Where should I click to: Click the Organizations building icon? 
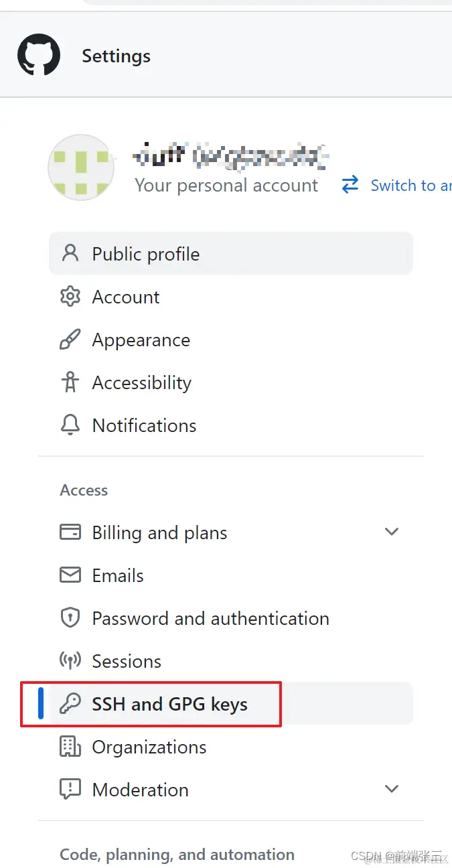[x=70, y=747]
